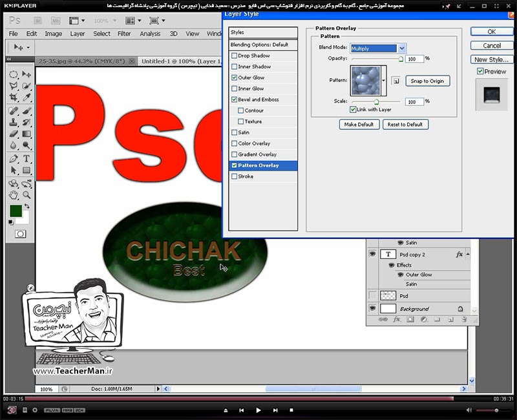Viewport: 517px width, 420px height.
Task: Click the Cancel button
Action: [492, 45]
